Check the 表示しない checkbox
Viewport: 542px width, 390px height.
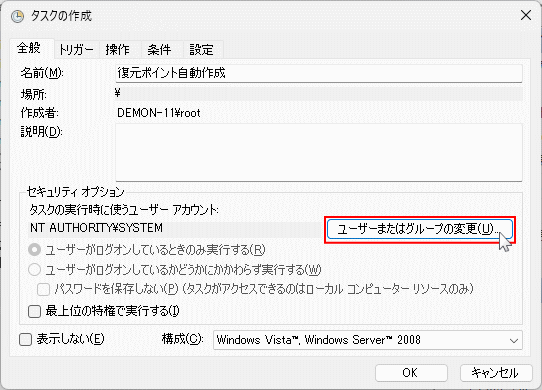(26, 340)
